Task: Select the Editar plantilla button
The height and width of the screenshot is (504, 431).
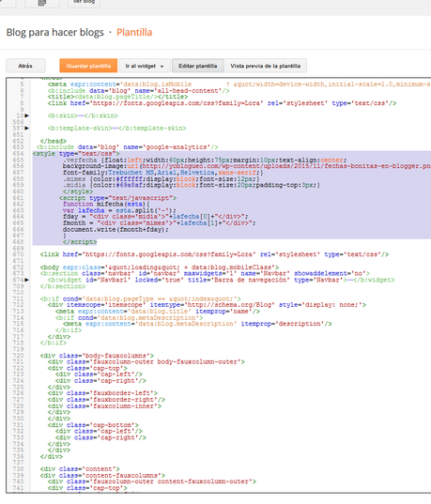Action: 198,66
